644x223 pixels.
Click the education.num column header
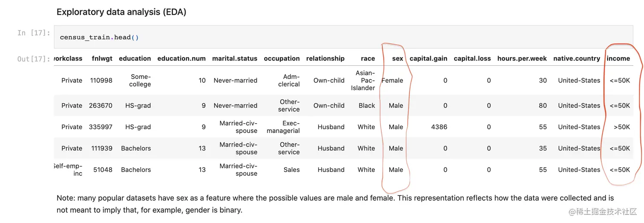(x=181, y=58)
